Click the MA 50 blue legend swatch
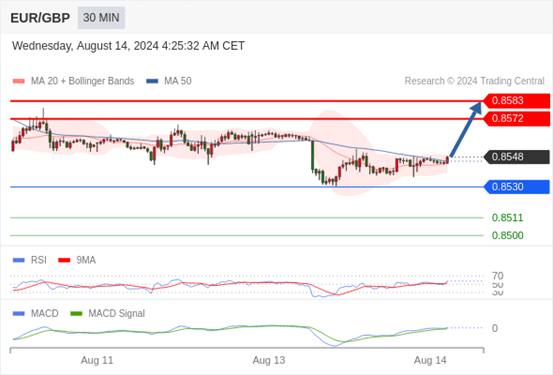Image resolution: width=553 pixels, height=375 pixels. coord(152,81)
